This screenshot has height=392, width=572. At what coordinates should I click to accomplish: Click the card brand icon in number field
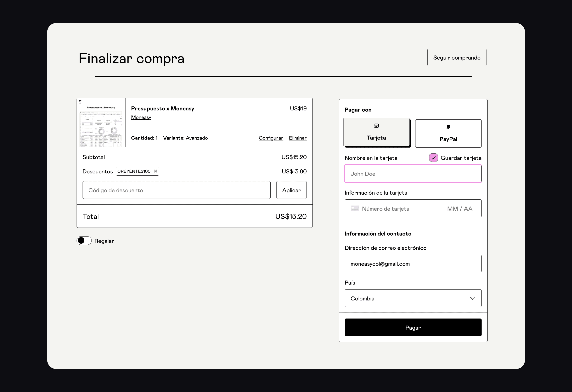point(355,209)
